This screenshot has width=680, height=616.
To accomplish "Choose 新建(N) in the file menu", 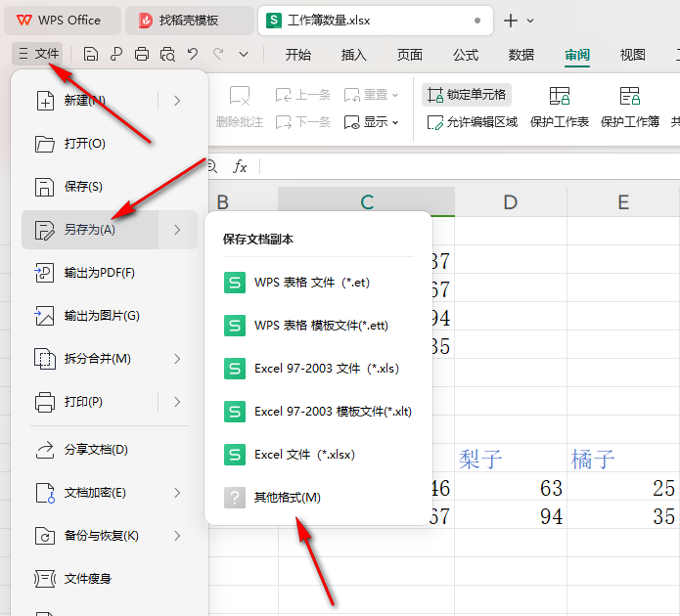I will coord(90,101).
